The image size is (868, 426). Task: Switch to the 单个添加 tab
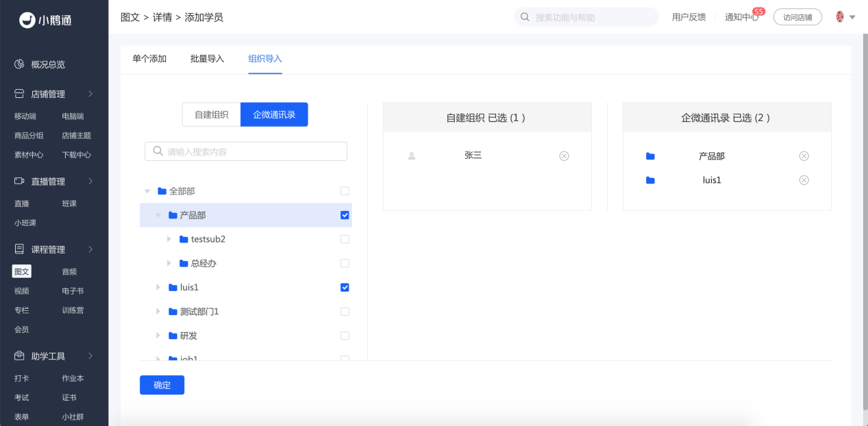tap(149, 59)
